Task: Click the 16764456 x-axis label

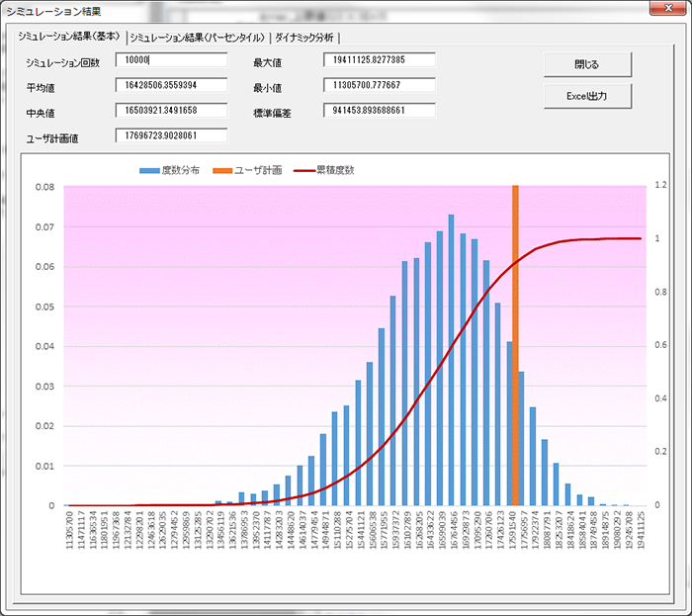Action: pyautogui.click(x=454, y=530)
